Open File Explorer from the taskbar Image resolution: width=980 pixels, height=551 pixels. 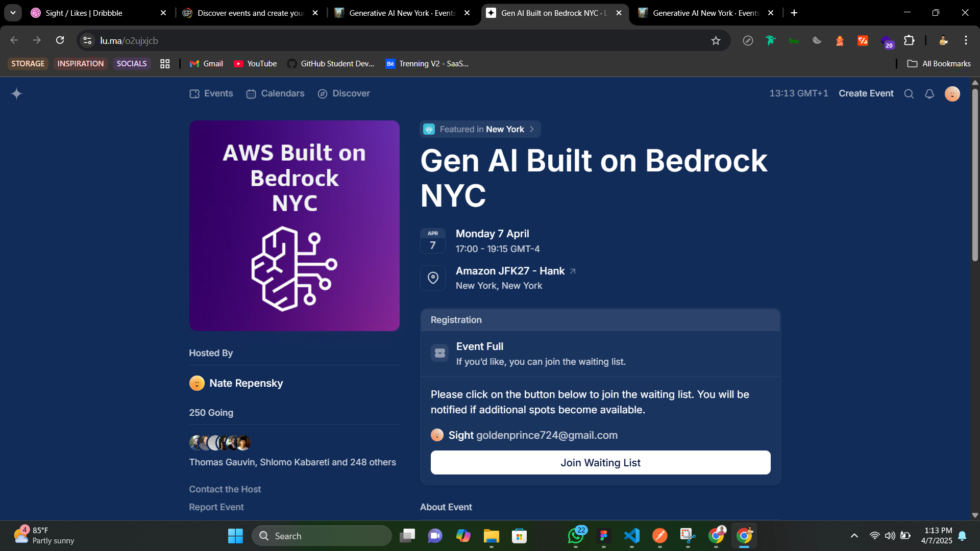point(491,536)
